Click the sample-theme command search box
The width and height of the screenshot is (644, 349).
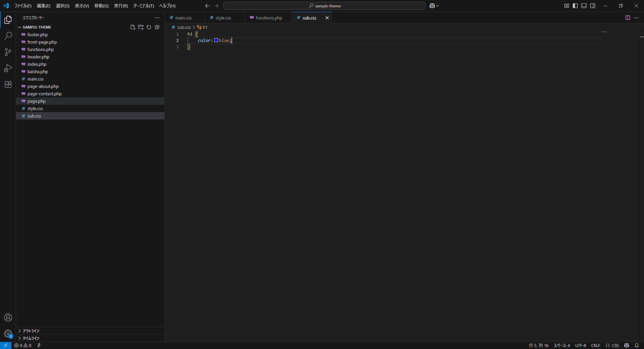(324, 6)
